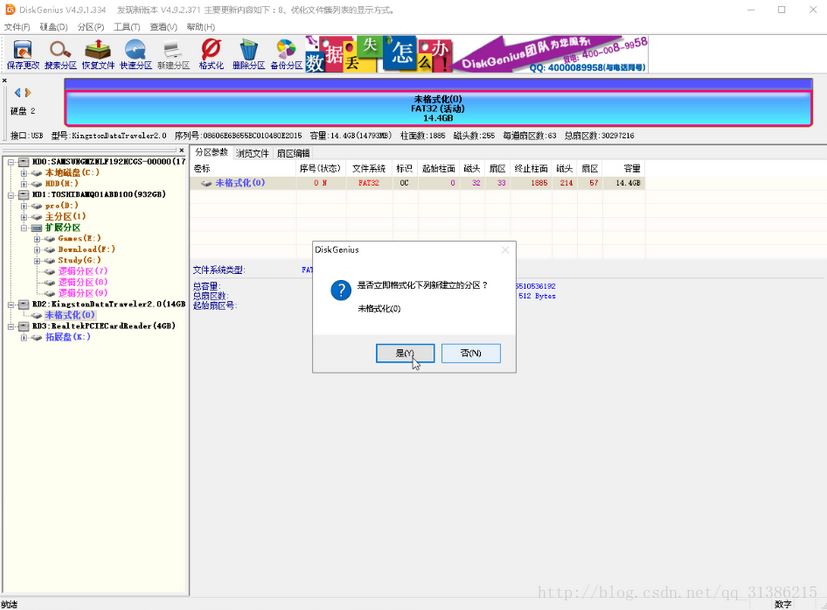Select 逻辑分区(7) in the tree
Screen dimensions: 827x610
[82, 272]
